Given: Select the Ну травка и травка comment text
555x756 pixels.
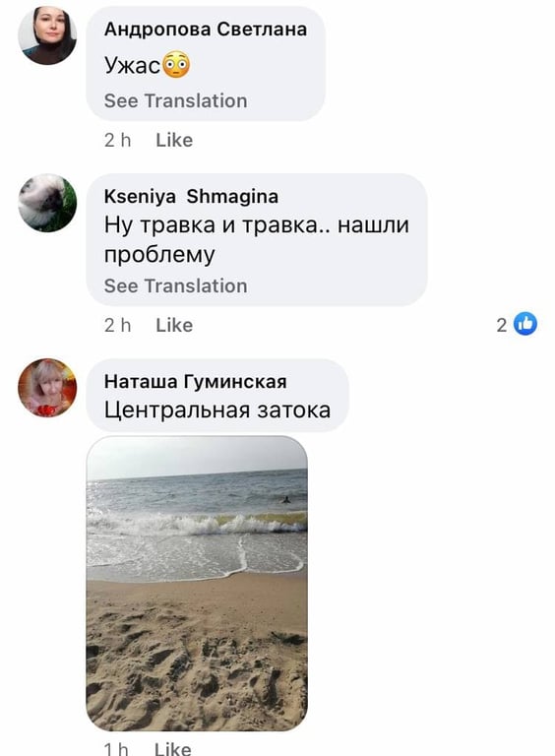Looking at the screenshot, I should coord(256,239).
